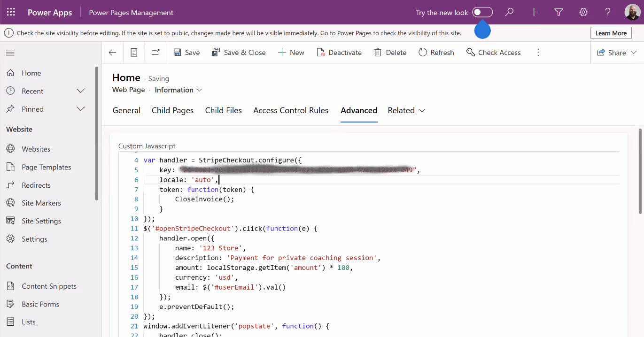Click the e.preventDefault() code line

(196, 306)
